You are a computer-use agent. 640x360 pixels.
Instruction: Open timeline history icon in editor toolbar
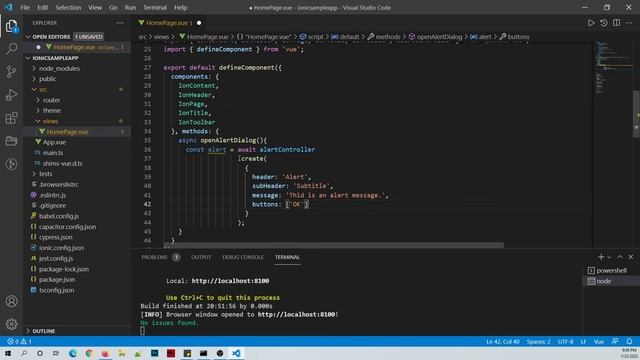click(x=604, y=23)
